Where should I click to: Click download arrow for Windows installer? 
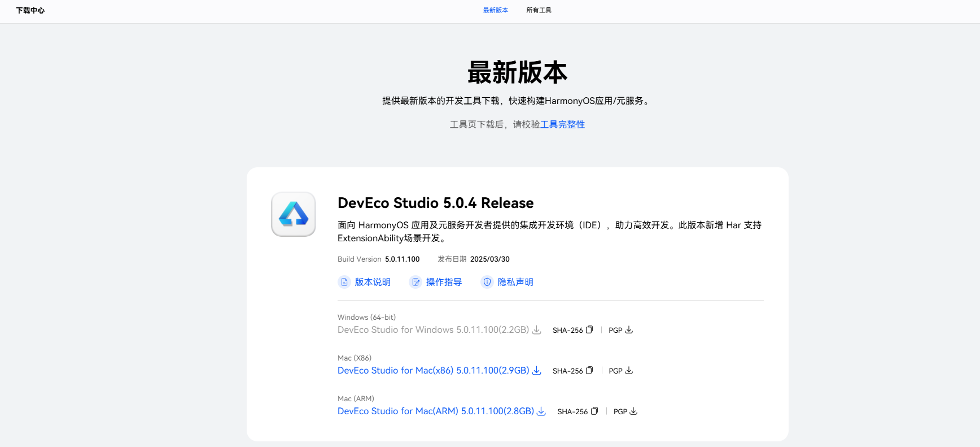click(537, 330)
